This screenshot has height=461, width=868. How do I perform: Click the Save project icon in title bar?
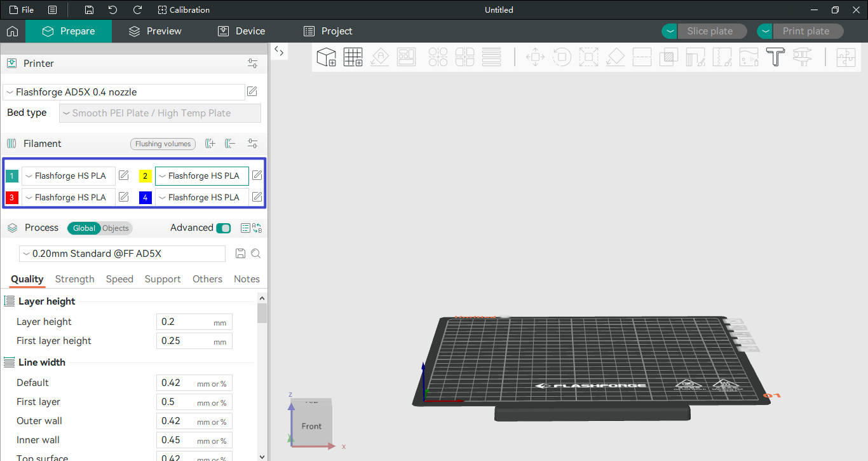pyautogui.click(x=90, y=10)
